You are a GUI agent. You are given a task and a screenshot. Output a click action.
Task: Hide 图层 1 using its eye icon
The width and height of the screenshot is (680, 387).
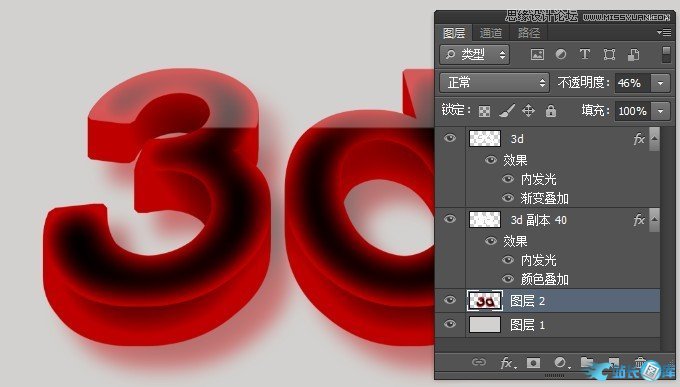tap(450, 324)
